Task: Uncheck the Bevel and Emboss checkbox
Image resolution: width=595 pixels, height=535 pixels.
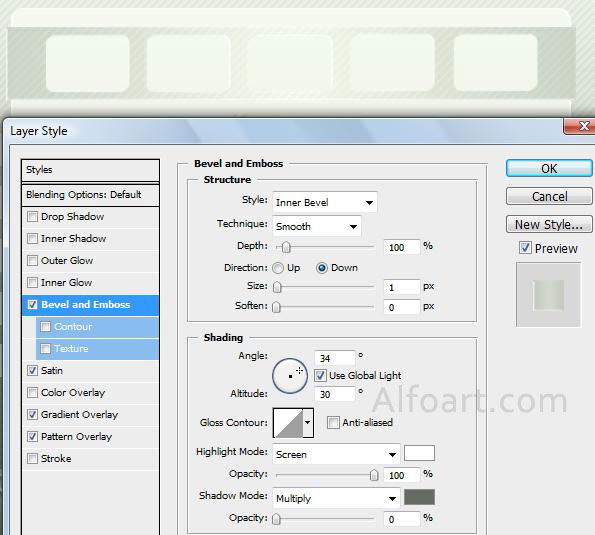Action: click(33, 305)
